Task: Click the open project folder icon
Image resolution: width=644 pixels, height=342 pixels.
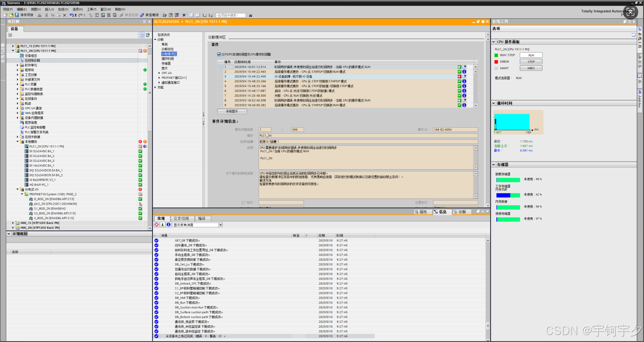Action: pos(11,15)
